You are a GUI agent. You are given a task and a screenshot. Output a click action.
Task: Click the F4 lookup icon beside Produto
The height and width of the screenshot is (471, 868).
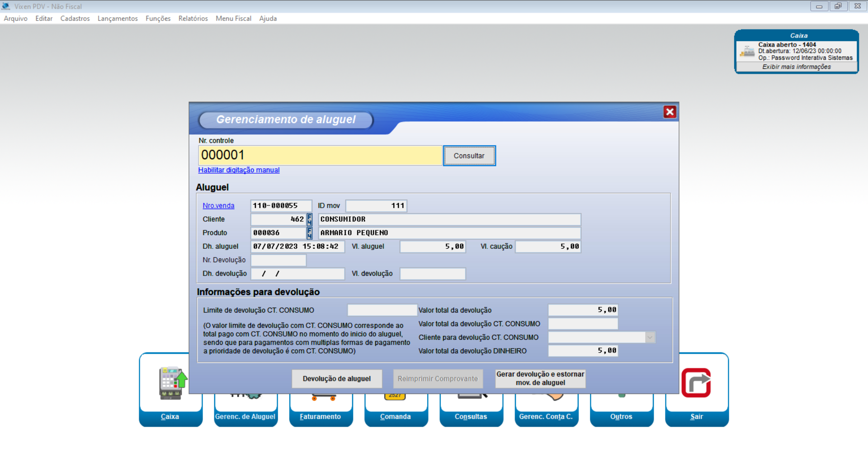pos(310,233)
